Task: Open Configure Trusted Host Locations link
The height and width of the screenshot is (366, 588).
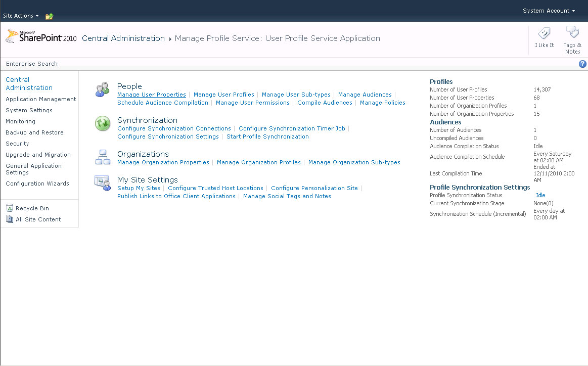Action: tap(215, 188)
